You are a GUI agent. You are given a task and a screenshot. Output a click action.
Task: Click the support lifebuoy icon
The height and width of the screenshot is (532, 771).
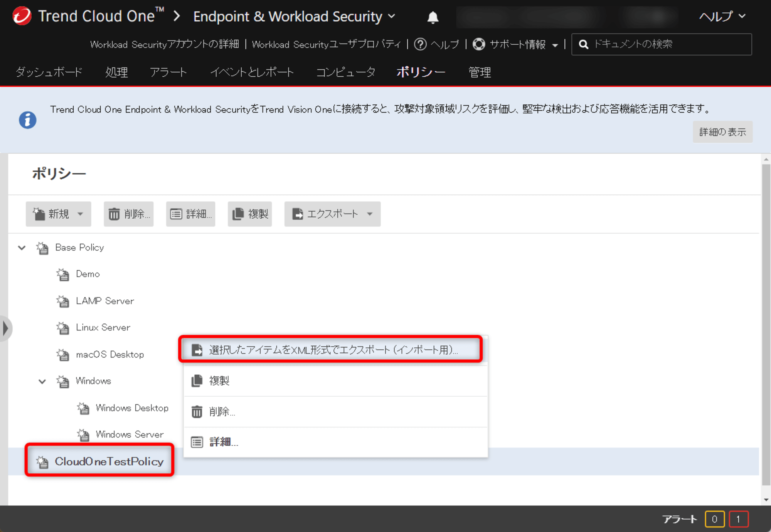pyautogui.click(x=479, y=44)
